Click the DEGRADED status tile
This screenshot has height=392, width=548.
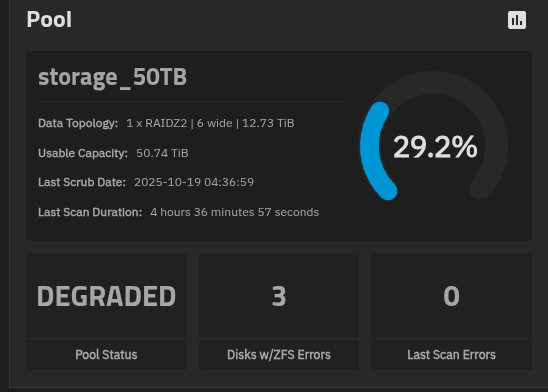tap(106, 296)
